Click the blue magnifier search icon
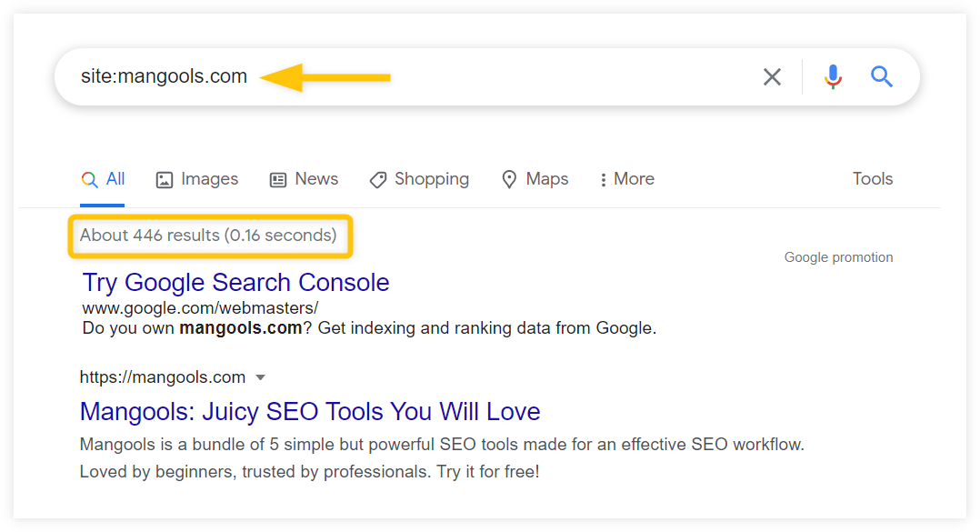 (881, 76)
